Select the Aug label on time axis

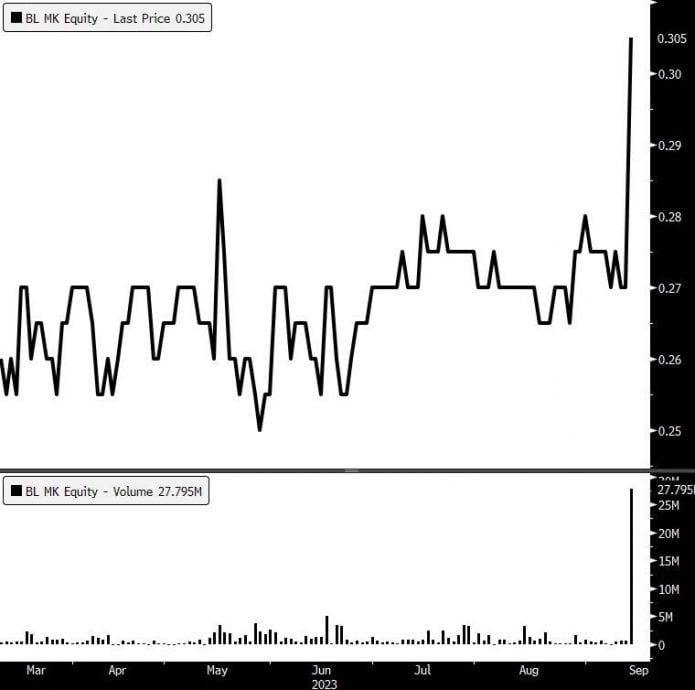[528, 671]
